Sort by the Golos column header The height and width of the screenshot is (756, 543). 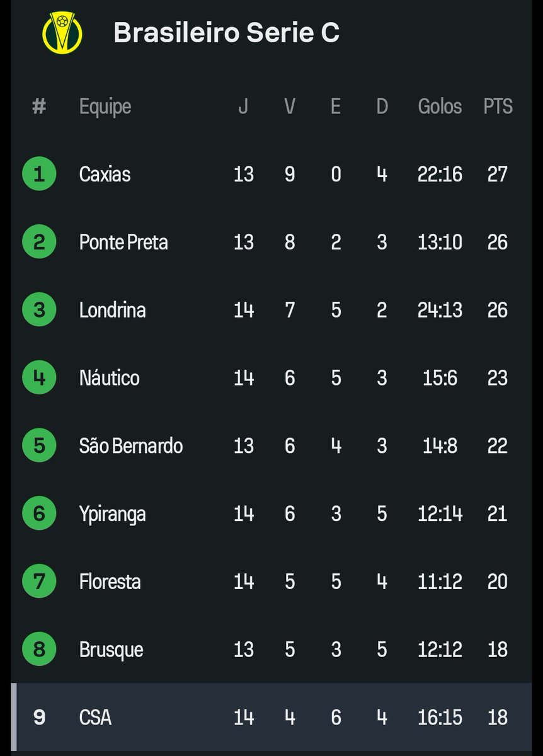440,106
